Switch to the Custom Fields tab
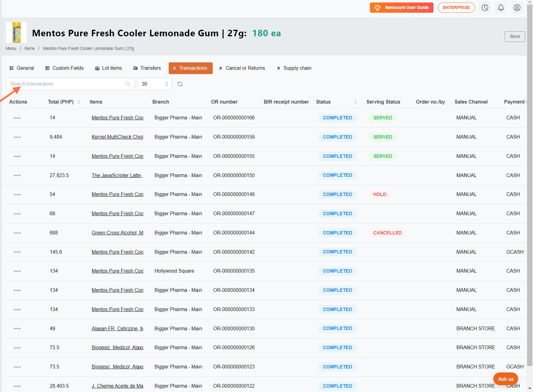 click(x=64, y=68)
